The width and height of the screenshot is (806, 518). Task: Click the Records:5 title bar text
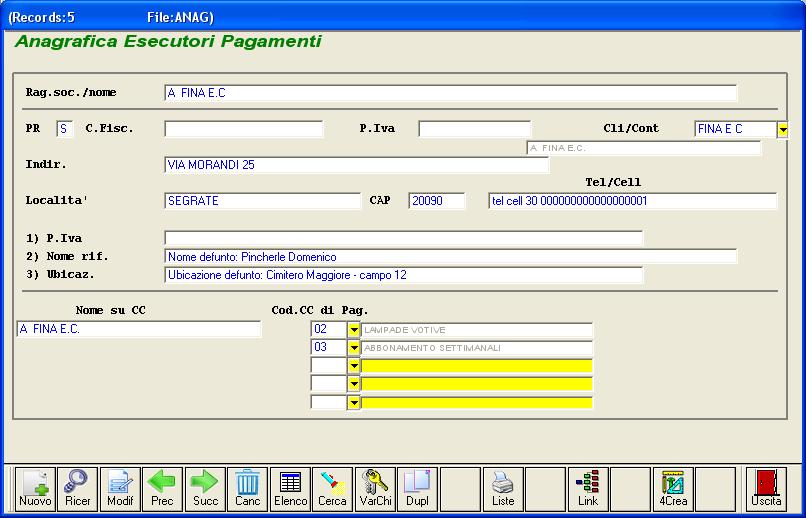click(42, 17)
